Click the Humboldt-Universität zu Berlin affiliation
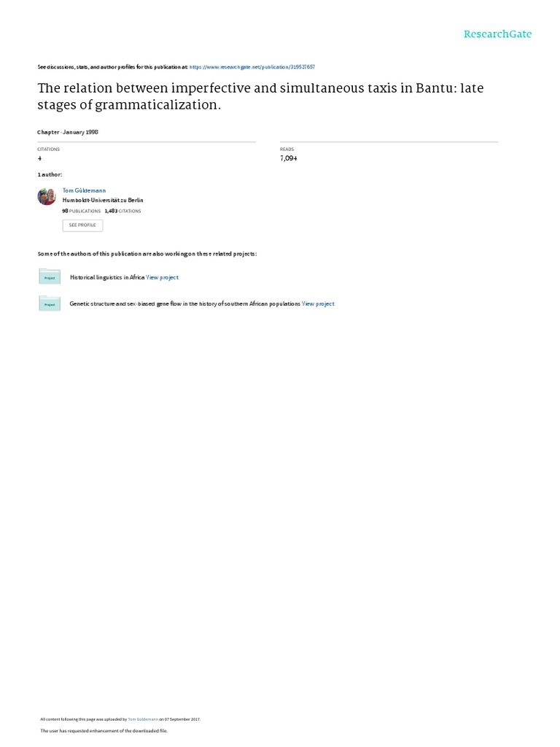Viewport: 560px width, 747px height. pyautogui.click(x=103, y=200)
